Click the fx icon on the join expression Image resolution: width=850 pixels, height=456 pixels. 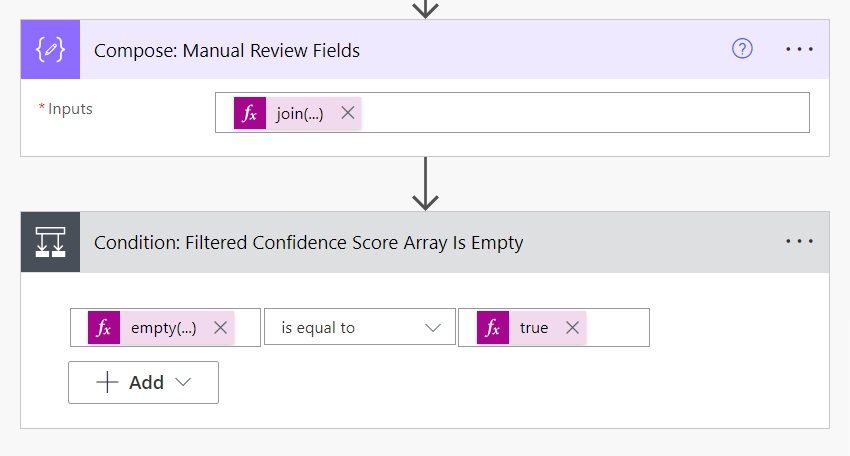[x=250, y=113]
